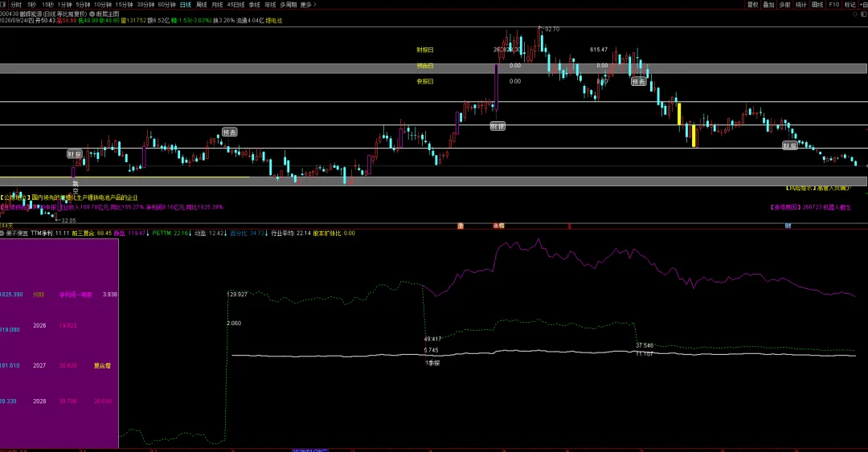The width and height of the screenshot is (868, 452).
Task: Click the round icon beside 断层主图 indicator name
Action: tap(92, 14)
